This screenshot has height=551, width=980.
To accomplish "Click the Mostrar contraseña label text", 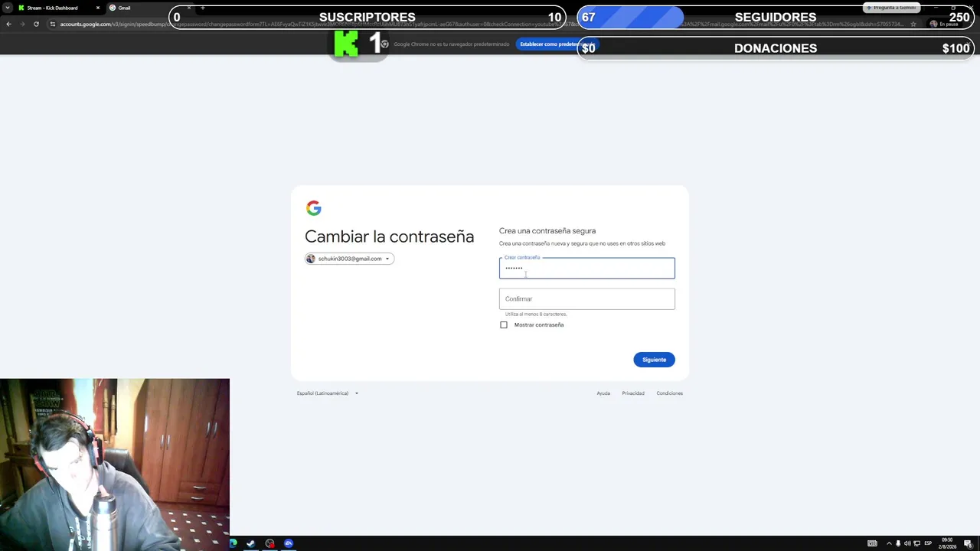I will 539,324.
